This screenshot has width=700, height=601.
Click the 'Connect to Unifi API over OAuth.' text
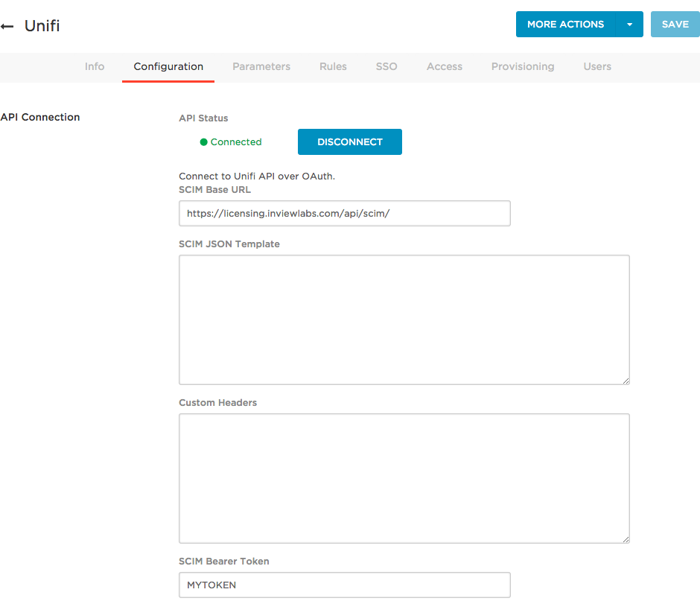pos(257,176)
